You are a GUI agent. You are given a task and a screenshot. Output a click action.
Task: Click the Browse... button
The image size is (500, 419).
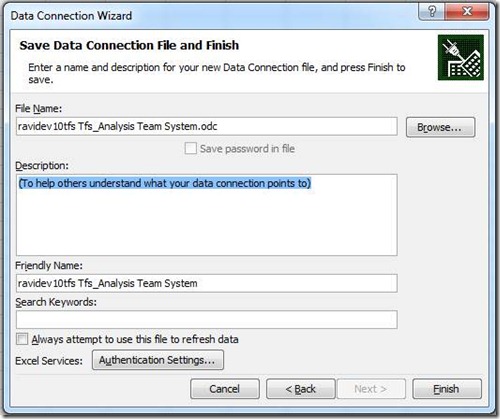pos(440,127)
